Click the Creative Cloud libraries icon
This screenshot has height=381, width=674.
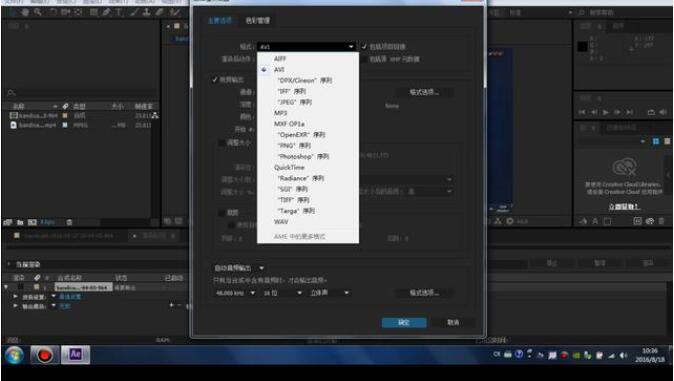[624, 168]
